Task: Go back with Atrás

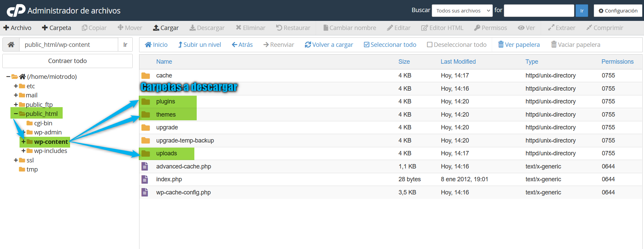Action: [x=243, y=44]
